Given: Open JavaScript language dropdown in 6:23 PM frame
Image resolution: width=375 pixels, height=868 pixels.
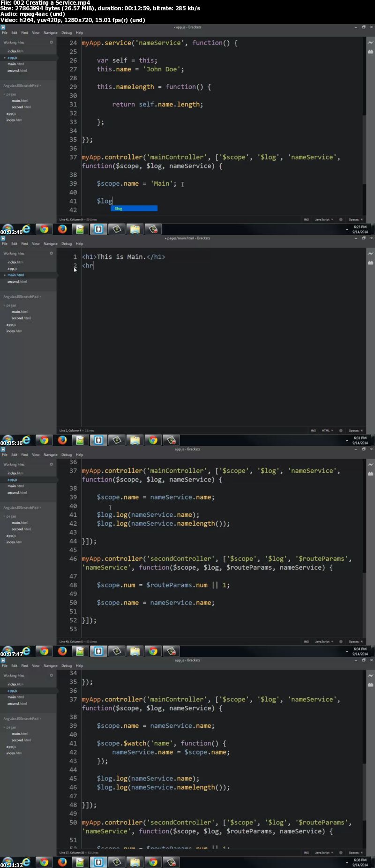Looking at the screenshot, I should [x=324, y=219].
